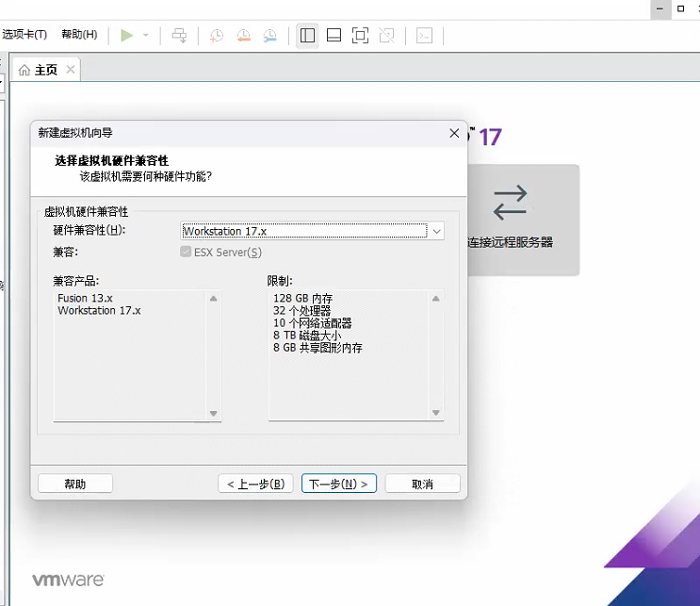
Task: Click the revert to snapshot icon
Action: click(x=243, y=35)
